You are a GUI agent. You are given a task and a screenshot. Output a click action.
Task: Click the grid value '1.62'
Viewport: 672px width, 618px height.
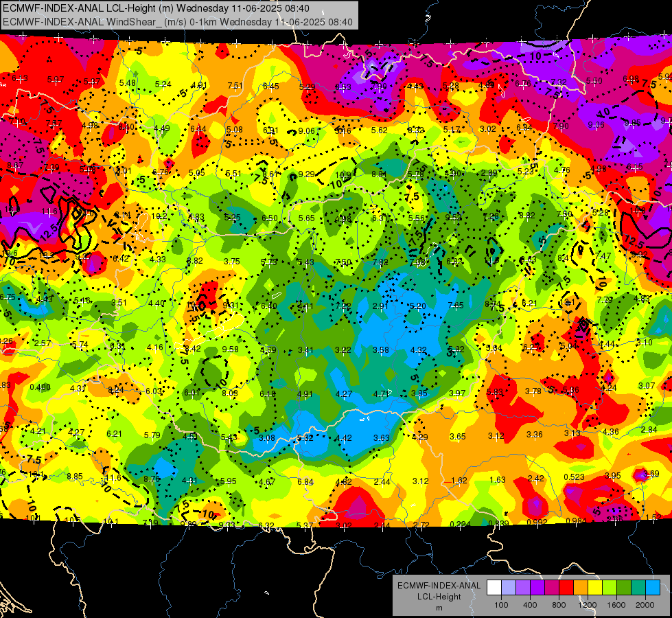pyautogui.click(x=459, y=481)
